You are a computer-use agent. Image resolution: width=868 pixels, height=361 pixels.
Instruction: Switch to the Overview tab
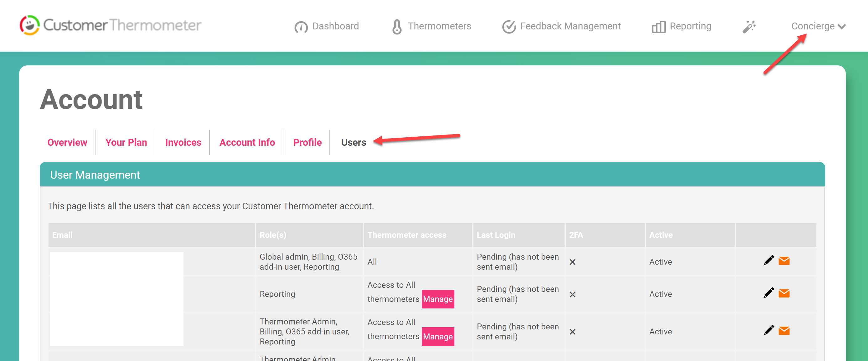(67, 142)
